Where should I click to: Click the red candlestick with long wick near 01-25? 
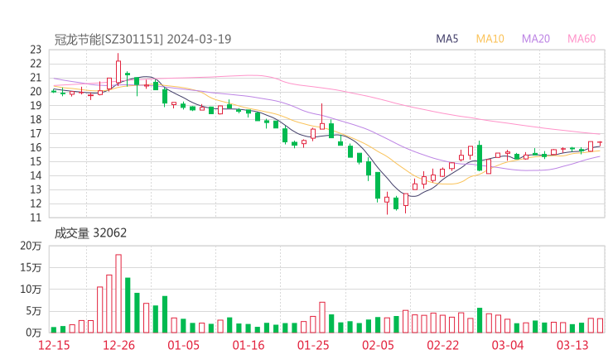tap(322, 117)
